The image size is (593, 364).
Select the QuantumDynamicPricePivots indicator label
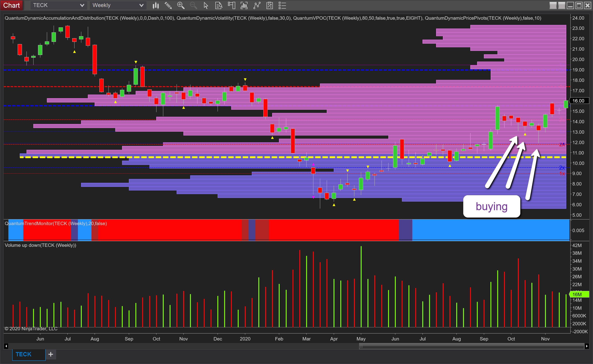pos(483,18)
